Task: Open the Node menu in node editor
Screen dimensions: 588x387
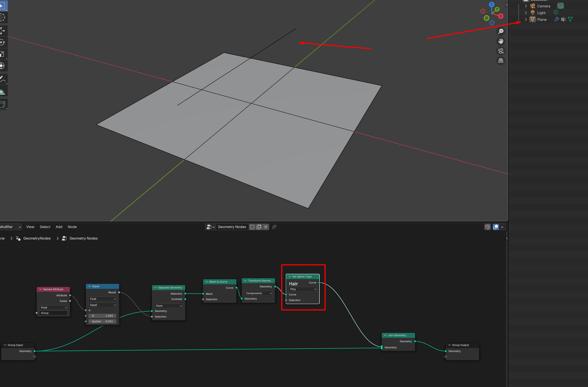Action: 72,227
